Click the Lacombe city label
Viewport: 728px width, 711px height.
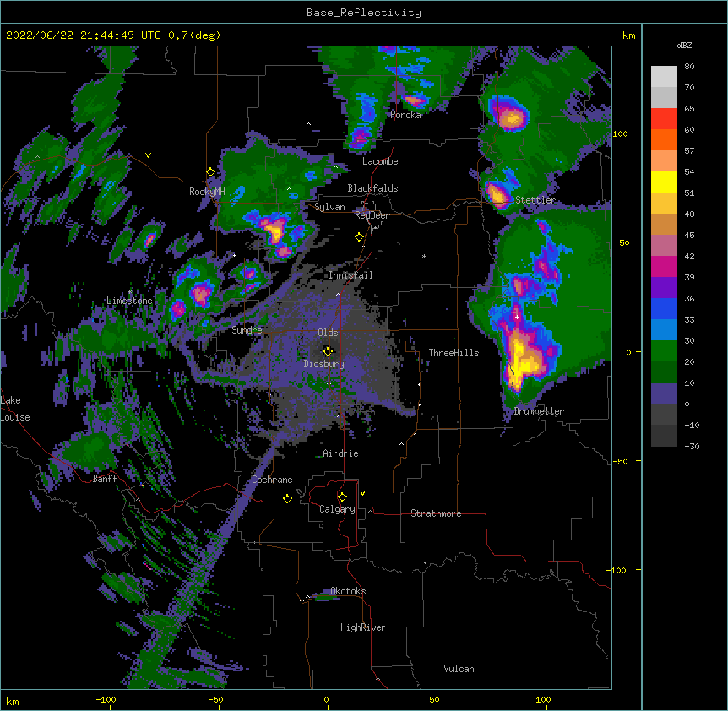click(380, 161)
